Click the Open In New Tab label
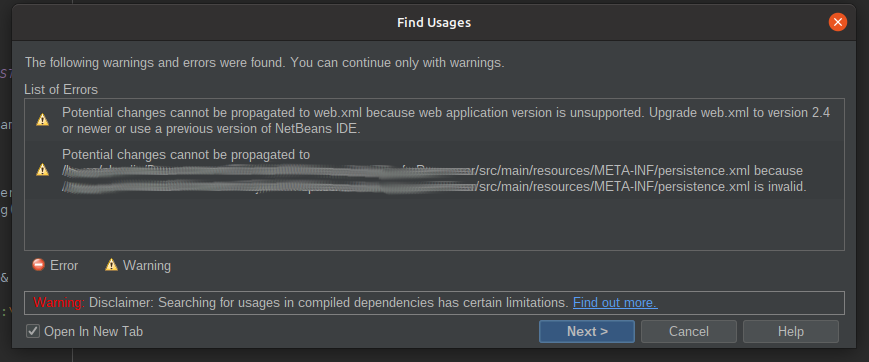This screenshot has width=869, height=362. click(94, 332)
